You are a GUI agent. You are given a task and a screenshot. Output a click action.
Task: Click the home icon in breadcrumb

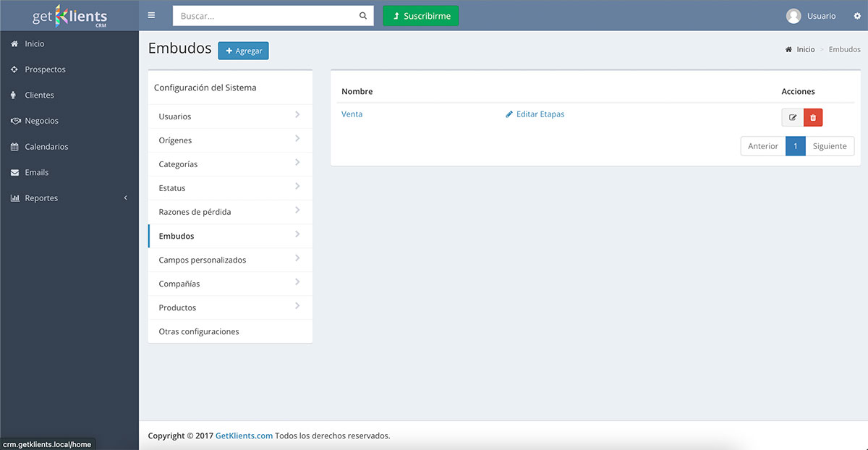click(788, 50)
